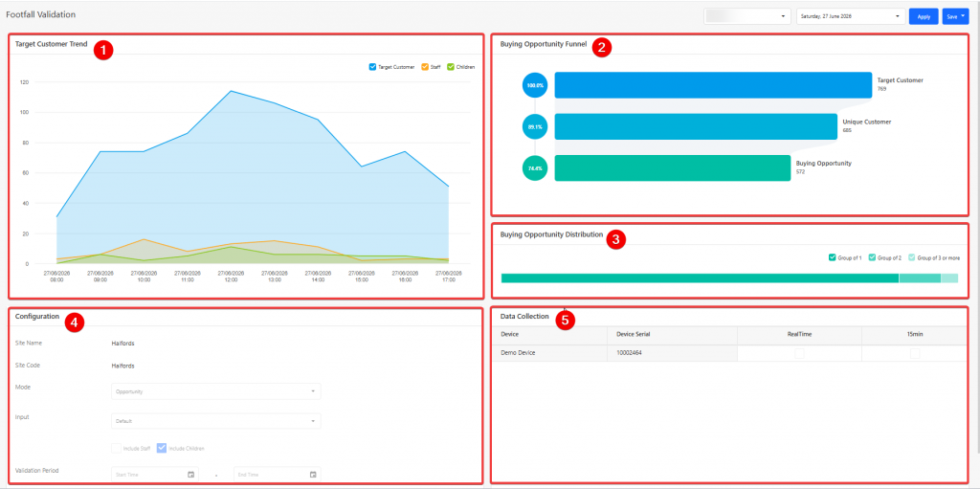Toggle the Staff legend checkbox

(425, 66)
